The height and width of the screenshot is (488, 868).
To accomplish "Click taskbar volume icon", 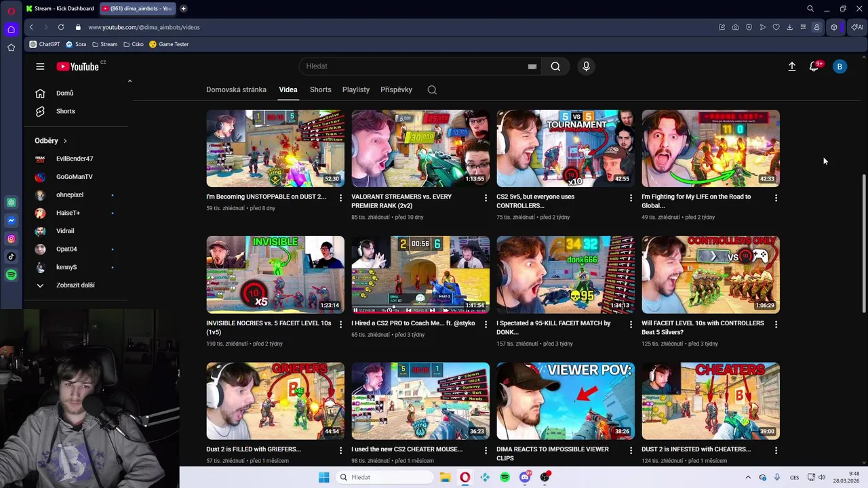I will 821,477.
